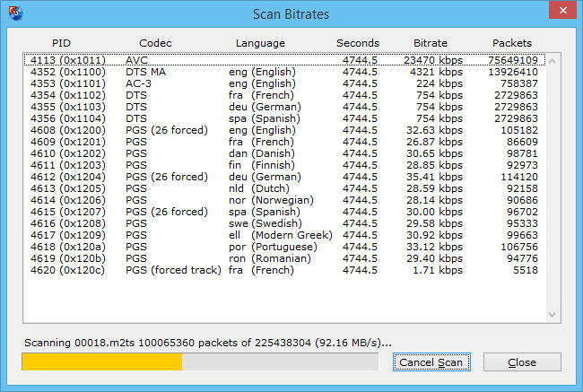Close the Scan Bitrates window

563,10
